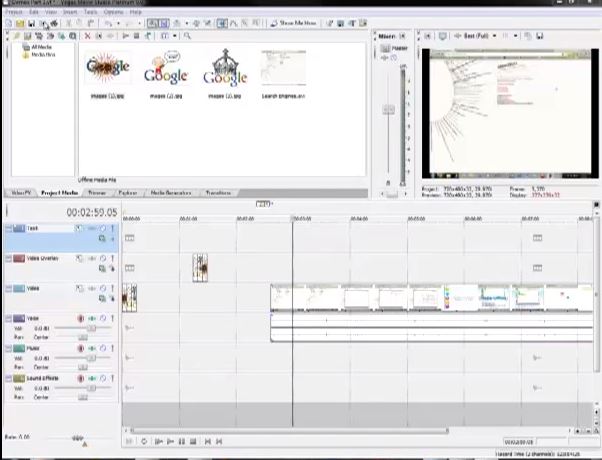
Task: Click the timeline Stop button
Action: point(193,442)
